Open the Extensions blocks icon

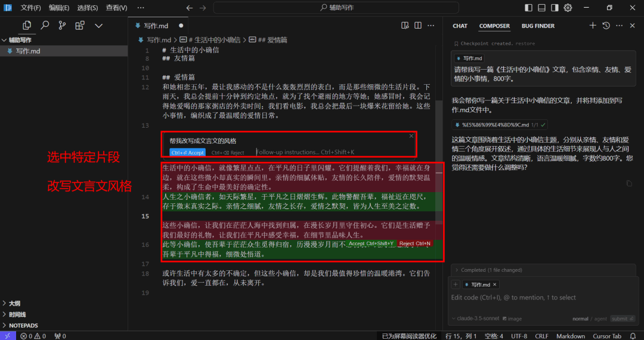(x=80, y=26)
